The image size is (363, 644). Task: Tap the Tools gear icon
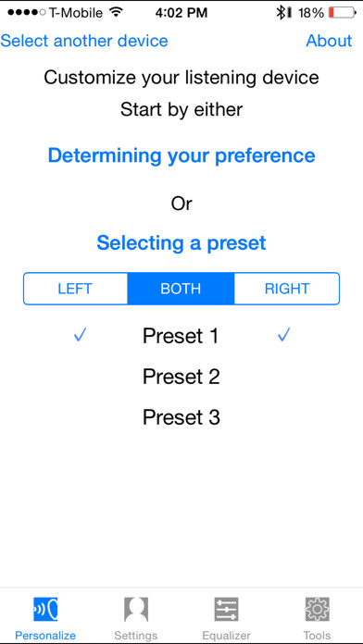click(x=317, y=609)
